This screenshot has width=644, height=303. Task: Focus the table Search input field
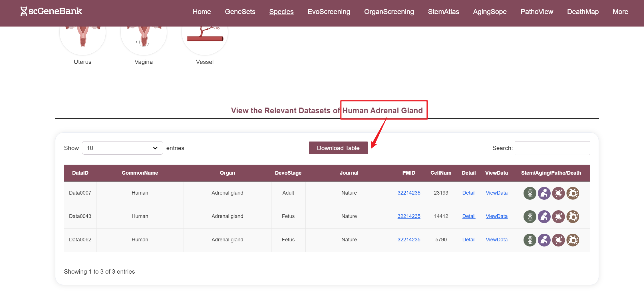552,148
